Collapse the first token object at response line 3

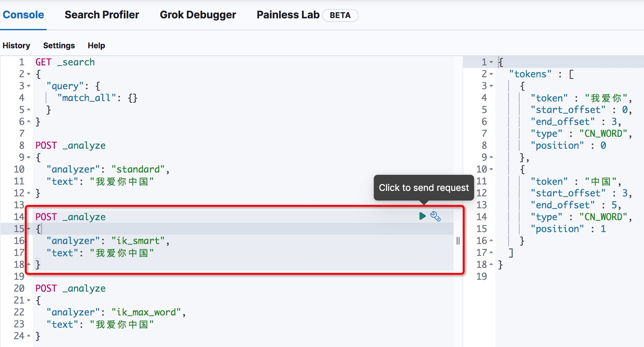click(491, 86)
